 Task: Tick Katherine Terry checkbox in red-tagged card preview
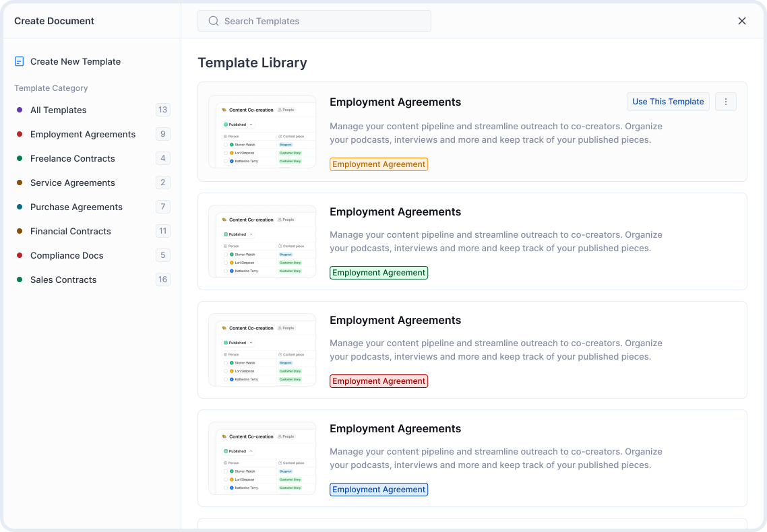[x=226, y=379]
